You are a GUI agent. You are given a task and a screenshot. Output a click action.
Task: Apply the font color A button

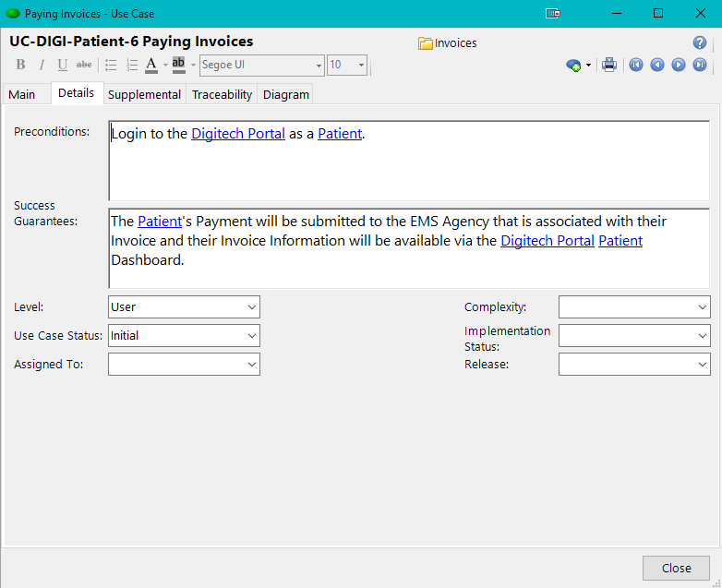click(x=151, y=65)
